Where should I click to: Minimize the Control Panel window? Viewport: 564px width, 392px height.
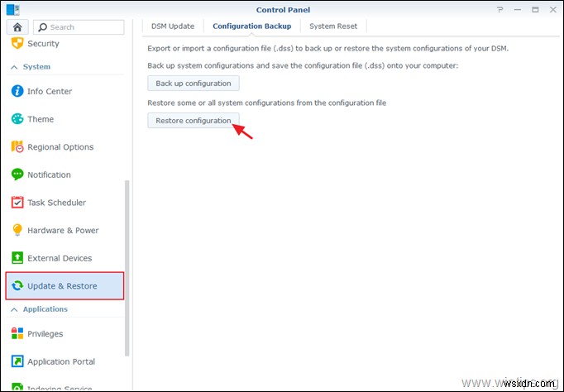click(518, 10)
